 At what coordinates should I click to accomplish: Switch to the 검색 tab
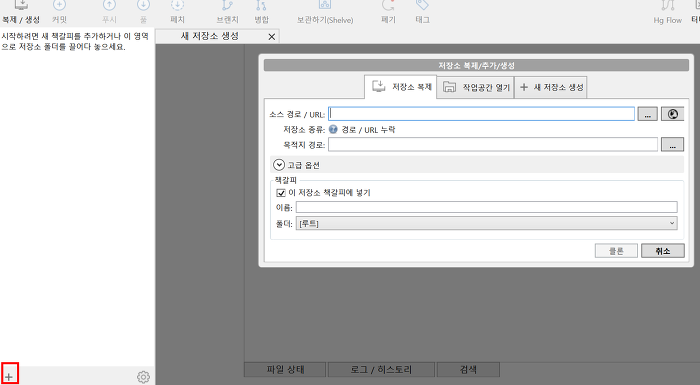coord(468,369)
